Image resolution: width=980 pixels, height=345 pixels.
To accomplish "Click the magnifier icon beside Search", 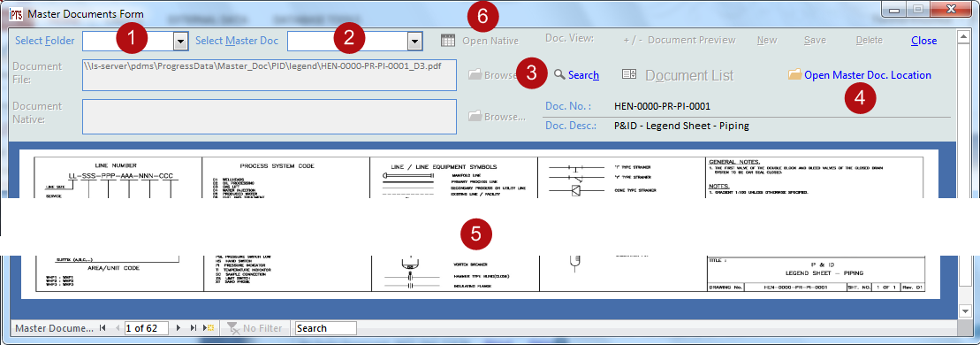I will click(x=559, y=74).
